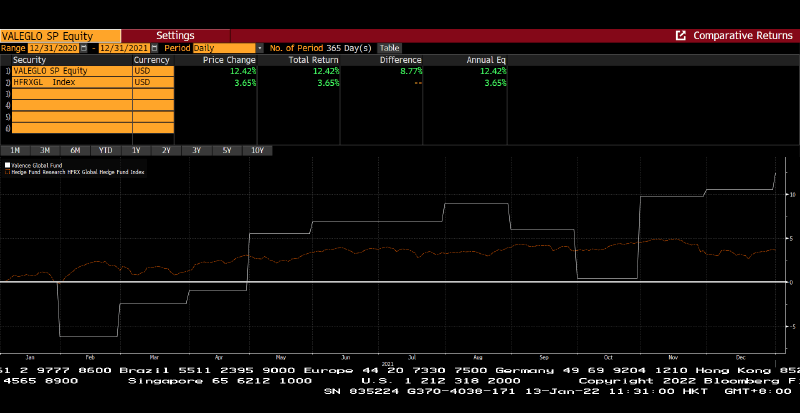Click the Comparative Returns title link
The image size is (800, 413).
[x=743, y=36]
